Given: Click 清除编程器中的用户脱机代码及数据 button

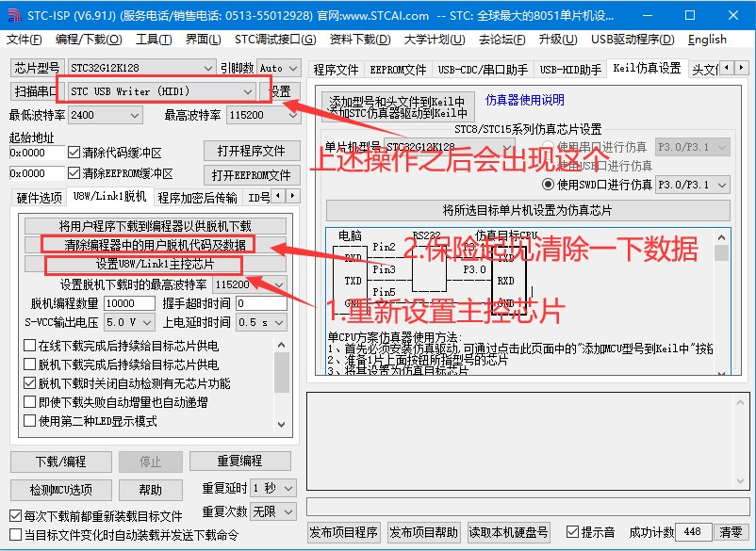Looking at the screenshot, I should tap(156, 245).
